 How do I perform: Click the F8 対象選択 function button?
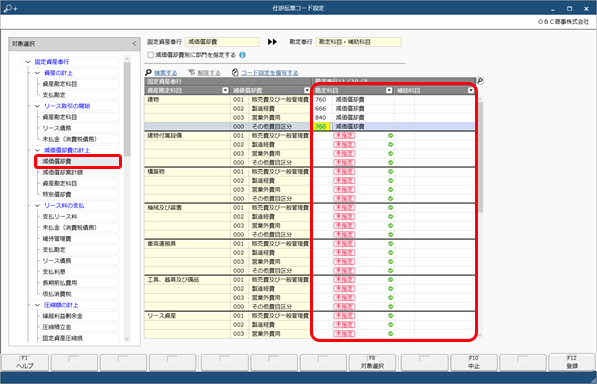tap(372, 362)
